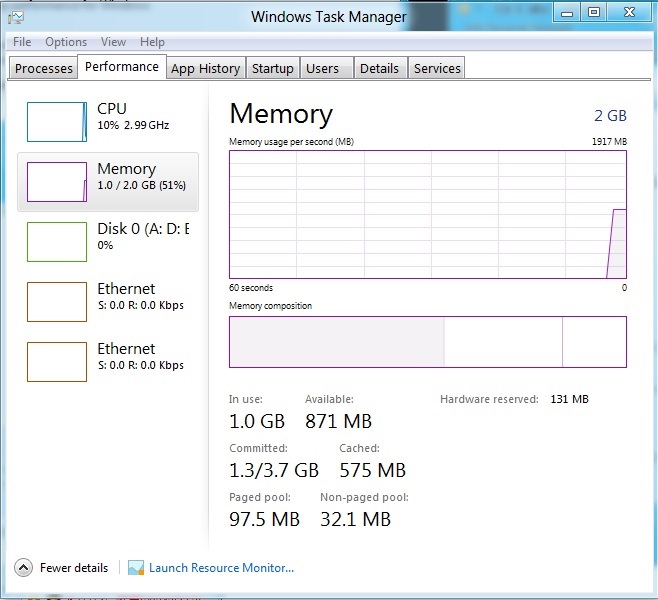Click the '2 GB' total memory text

coord(610,115)
